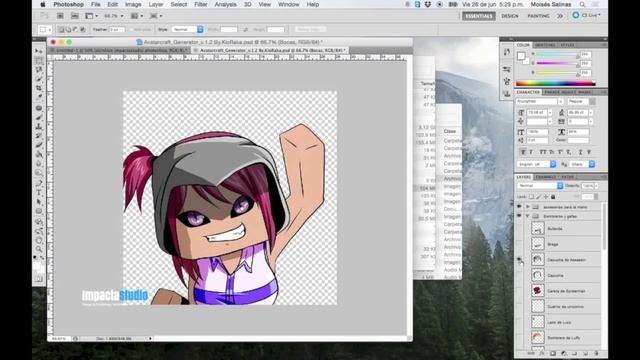Select the Pen tool
Viewport: 640px width, 360px height.
click(39, 183)
